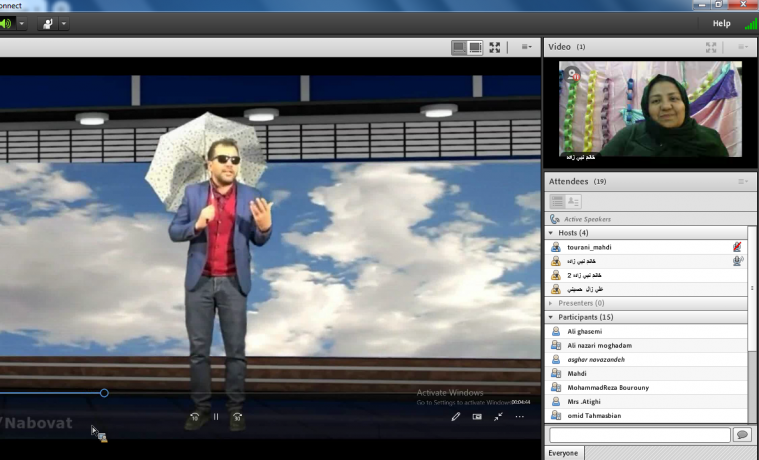Click the raise hand status icon
The height and width of the screenshot is (460, 759).
(47, 23)
